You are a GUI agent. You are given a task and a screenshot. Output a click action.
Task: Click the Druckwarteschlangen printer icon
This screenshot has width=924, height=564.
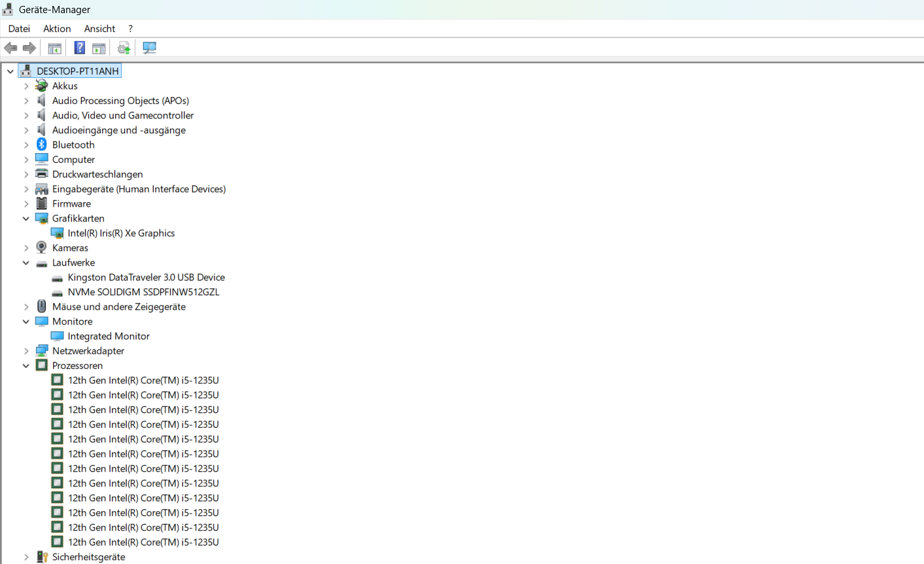[x=42, y=174]
